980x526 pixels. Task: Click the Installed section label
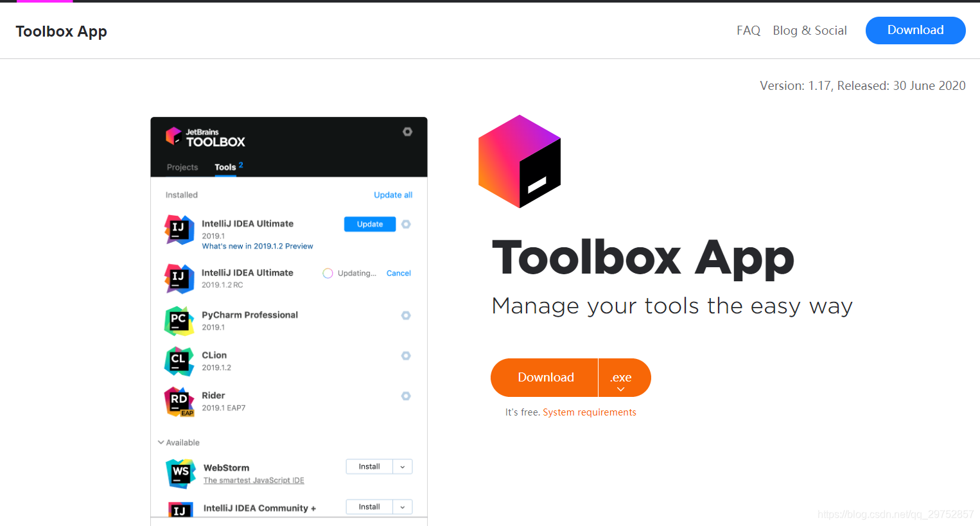(182, 195)
